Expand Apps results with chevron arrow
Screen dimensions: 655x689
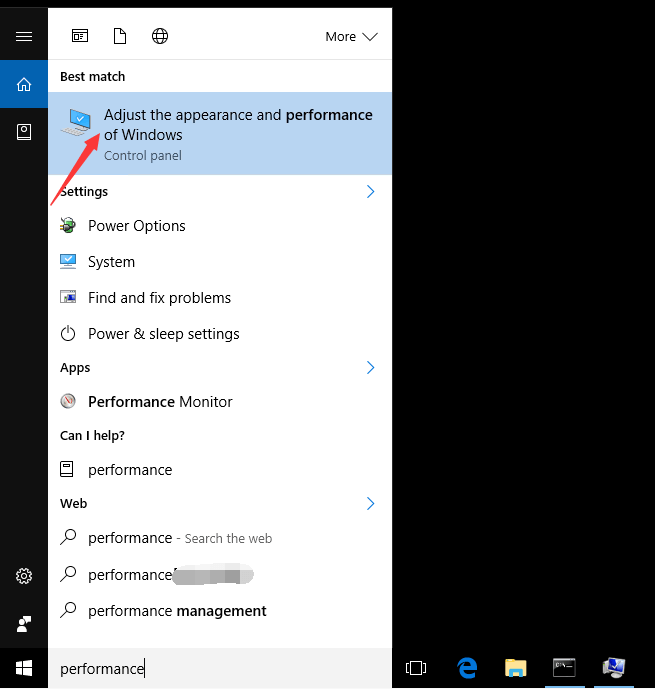pyautogui.click(x=370, y=367)
